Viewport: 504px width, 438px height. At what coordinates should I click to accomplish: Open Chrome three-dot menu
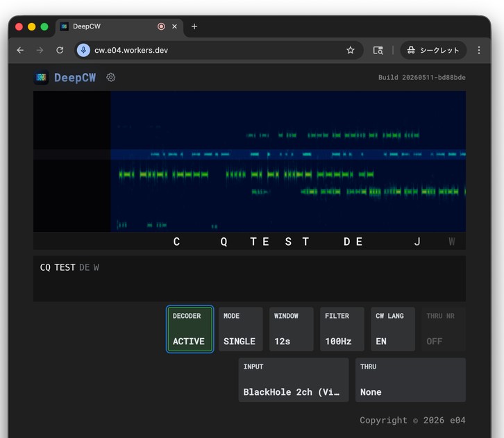[x=478, y=50]
